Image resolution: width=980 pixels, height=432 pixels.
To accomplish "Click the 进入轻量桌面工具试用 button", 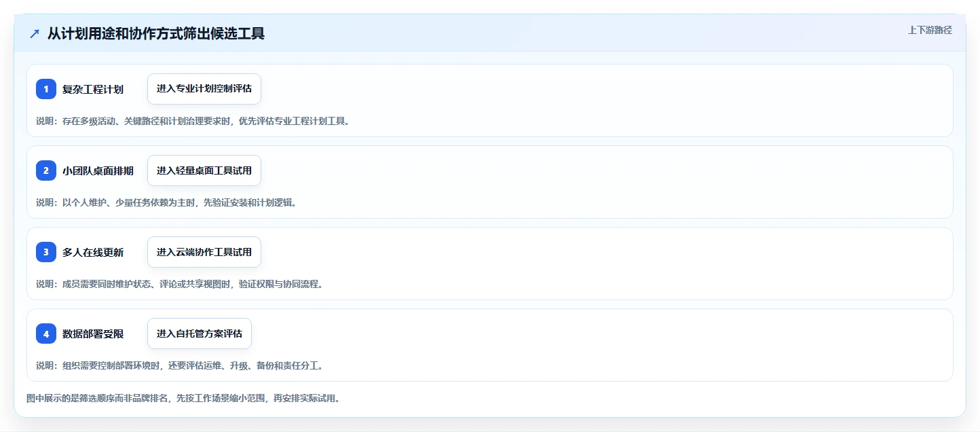I will pos(204,170).
